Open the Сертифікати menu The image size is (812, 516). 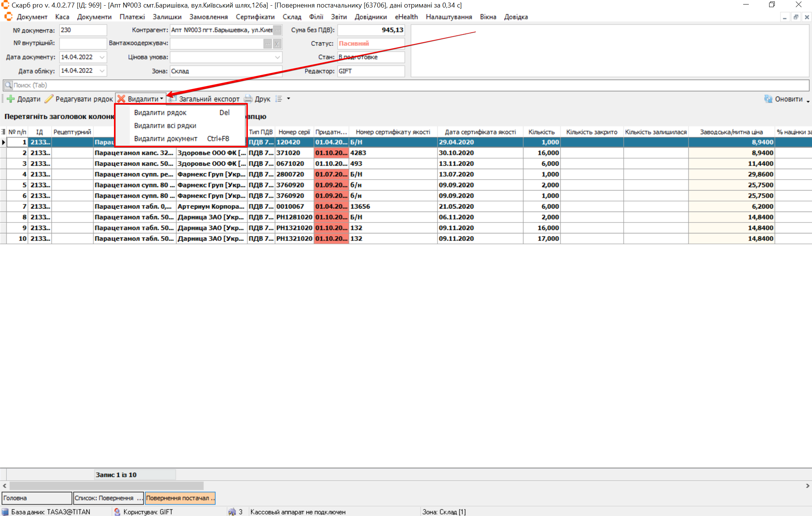(255, 17)
